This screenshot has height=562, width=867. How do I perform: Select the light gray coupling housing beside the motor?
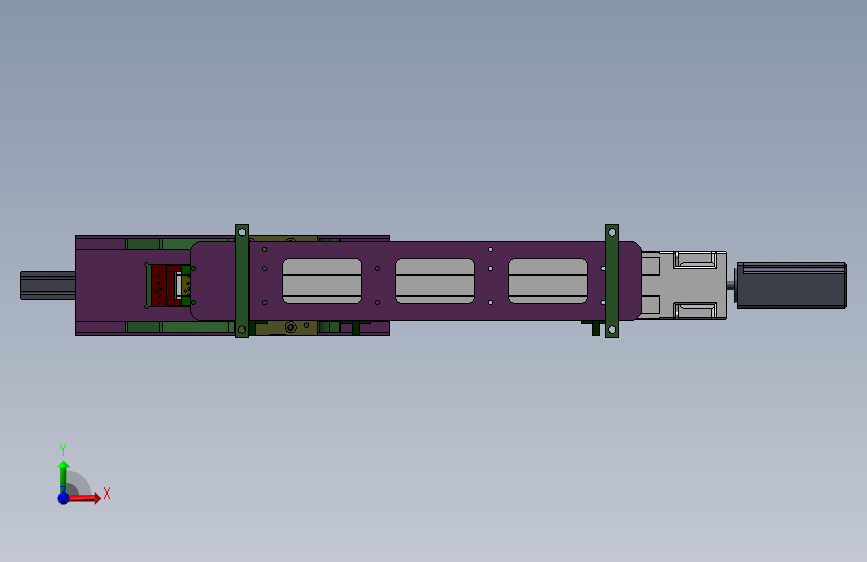coord(685,285)
